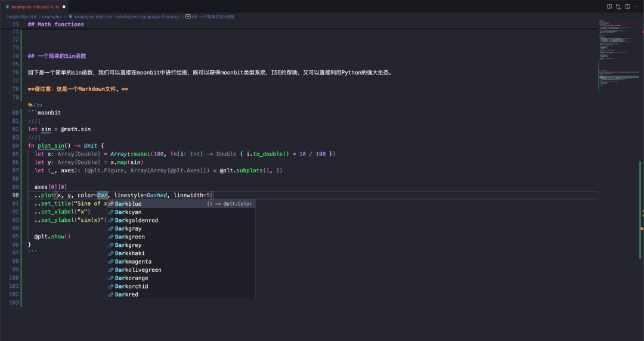This screenshot has height=341, width=644.
Task: Open changes git compare icon
Action: [618, 7]
